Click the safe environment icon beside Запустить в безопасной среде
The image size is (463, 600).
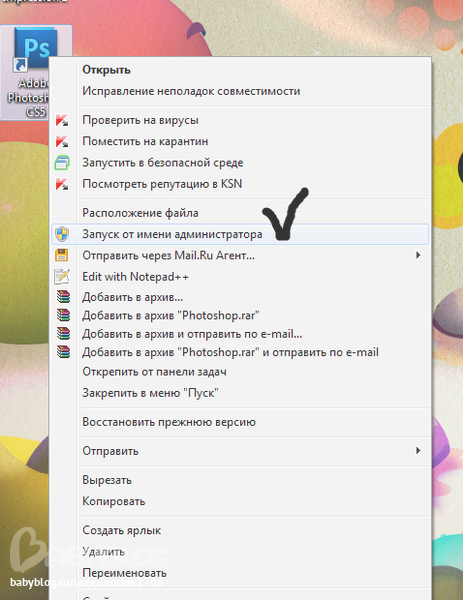tap(62, 163)
